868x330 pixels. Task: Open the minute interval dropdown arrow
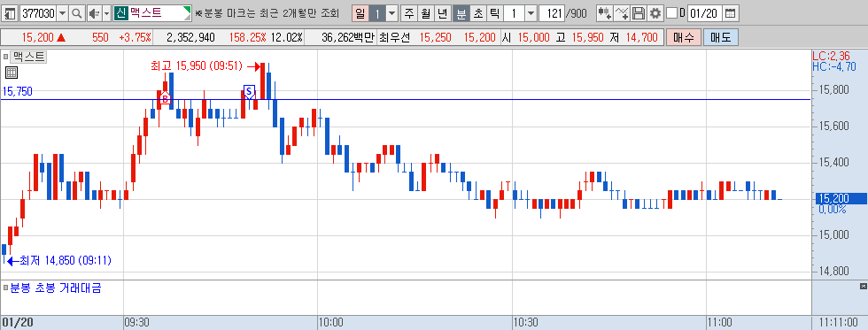pyautogui.click(x=531, y=13)
